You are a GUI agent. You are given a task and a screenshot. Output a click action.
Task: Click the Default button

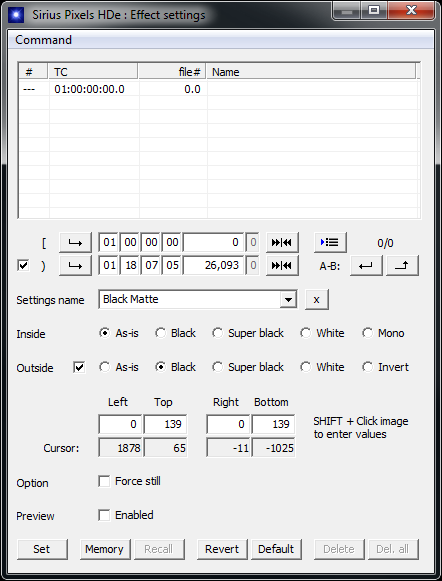point(276,549)
